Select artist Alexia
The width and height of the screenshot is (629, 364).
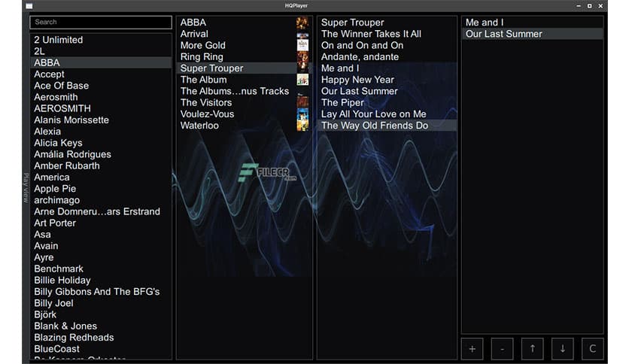(x=101, y=132)
